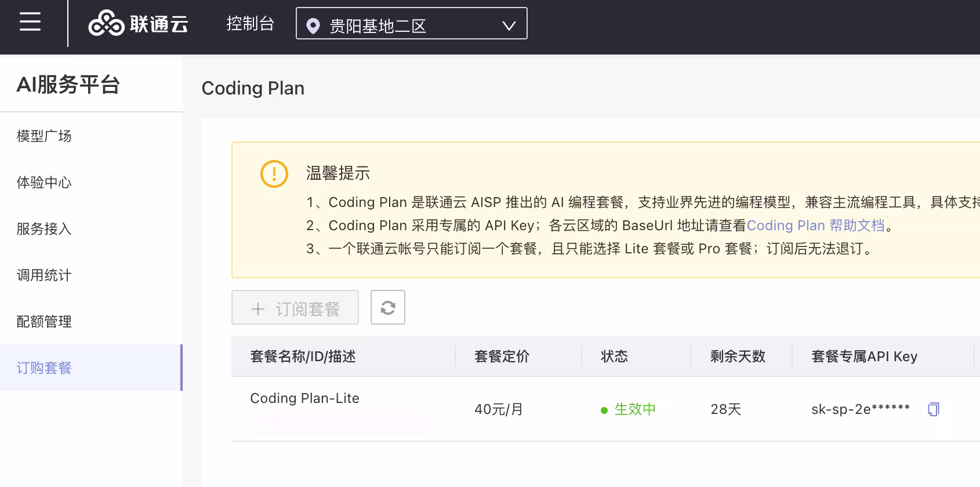Click the refresh list icon button
Screen dimensions: 980x487
[388, 307]
